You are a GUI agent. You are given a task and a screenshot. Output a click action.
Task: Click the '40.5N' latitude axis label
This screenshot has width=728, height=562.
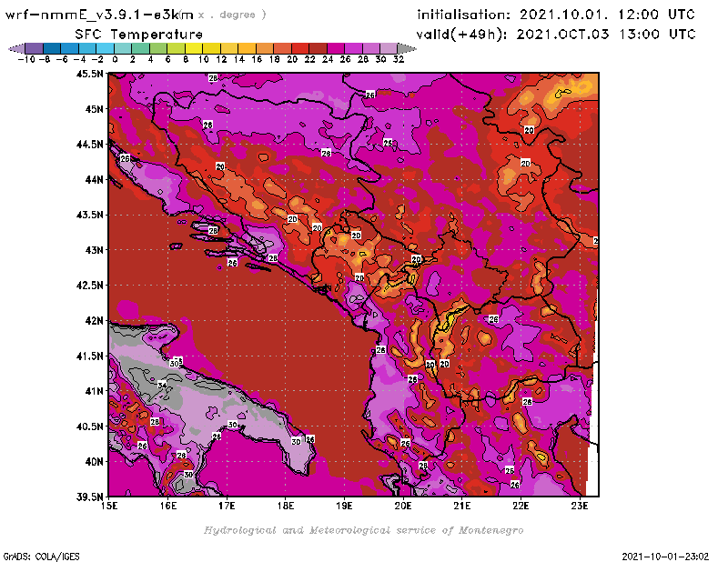pos(89,427)
